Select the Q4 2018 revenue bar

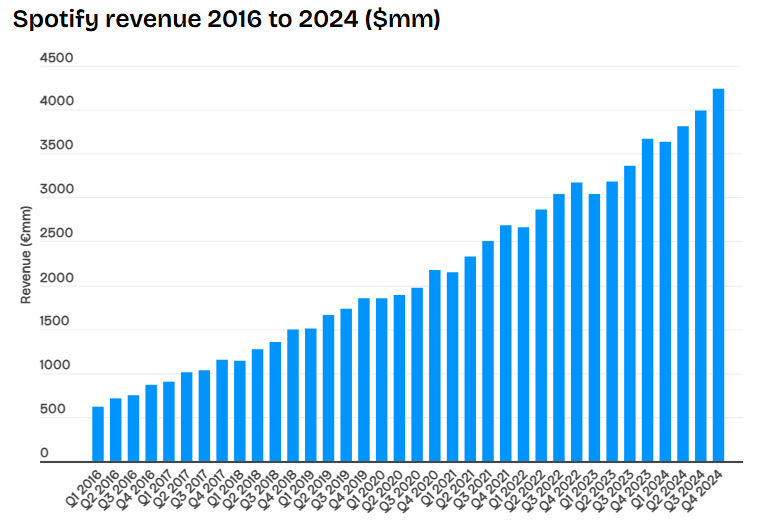click(x=293, y=396)
